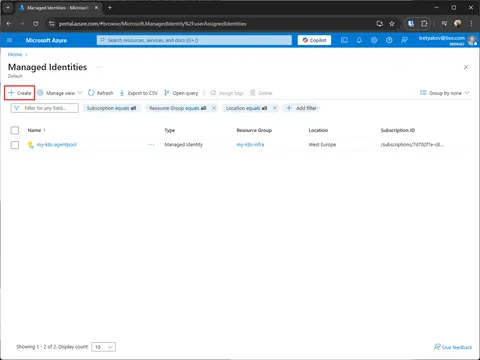
Task: Open the browser extensions puzzle icon
Action: coord(424,24)
